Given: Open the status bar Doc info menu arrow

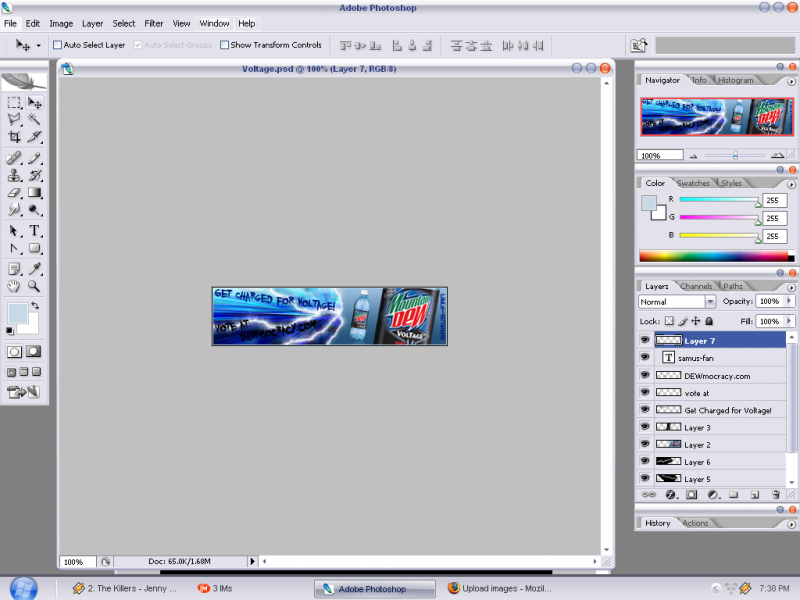Looking at the screenshot, I should point(252,561).
